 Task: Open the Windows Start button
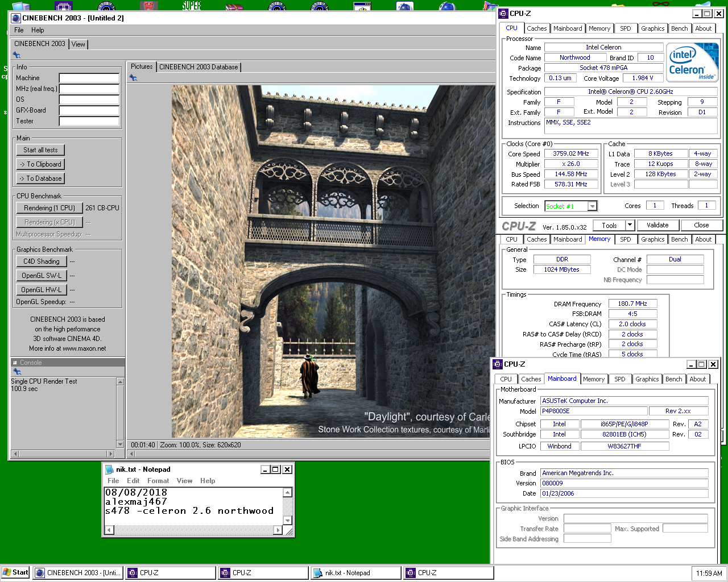15,573
